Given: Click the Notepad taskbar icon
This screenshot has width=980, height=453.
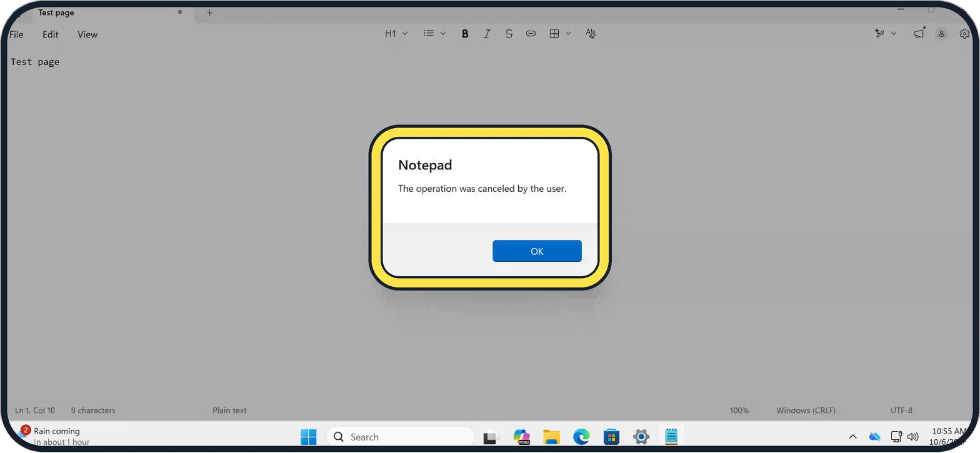Looking at the screenshot, I should (x=671, y=437).
